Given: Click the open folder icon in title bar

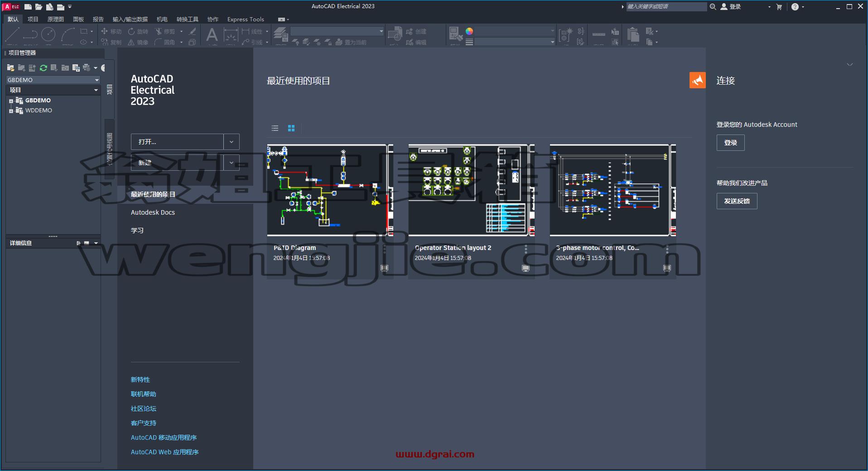Looking at the screenshot, I should point(39,7).
